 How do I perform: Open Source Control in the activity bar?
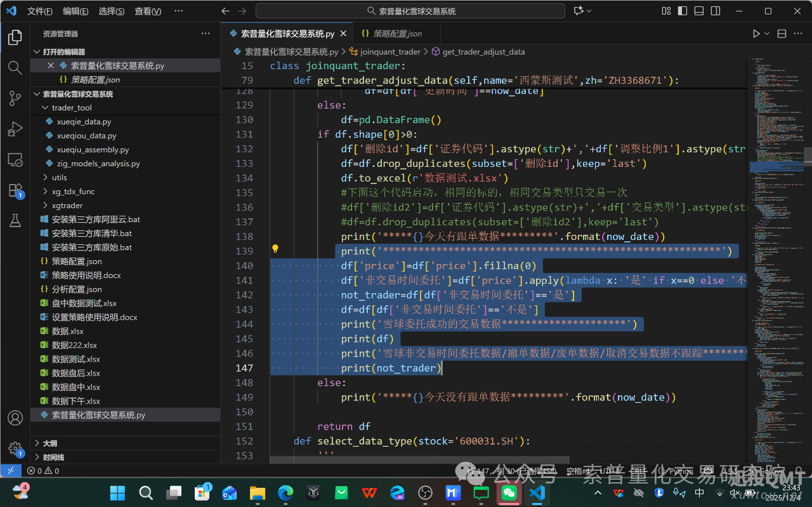click(x=15, y=99)
